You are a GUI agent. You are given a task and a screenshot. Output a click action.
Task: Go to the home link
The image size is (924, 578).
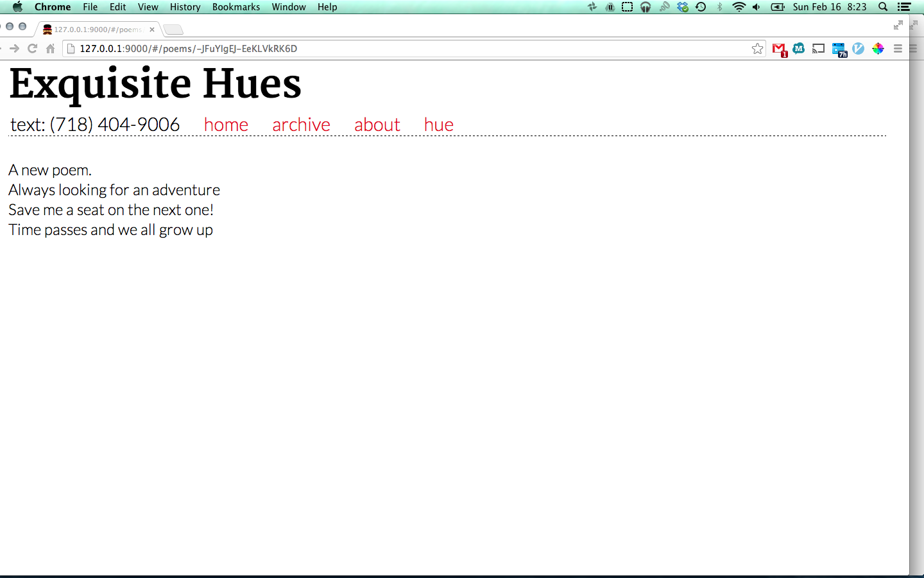tap(226, 125)
